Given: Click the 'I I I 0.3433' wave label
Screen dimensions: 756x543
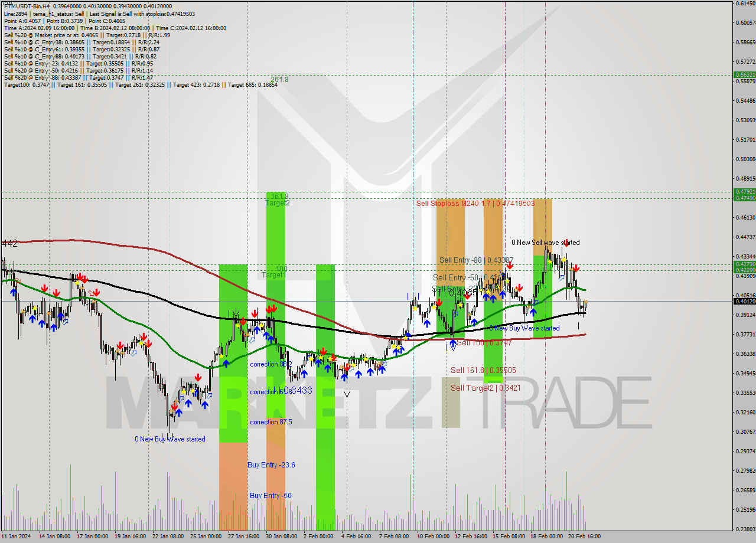Looking at the screenshot, I should (x=291, y=390).
